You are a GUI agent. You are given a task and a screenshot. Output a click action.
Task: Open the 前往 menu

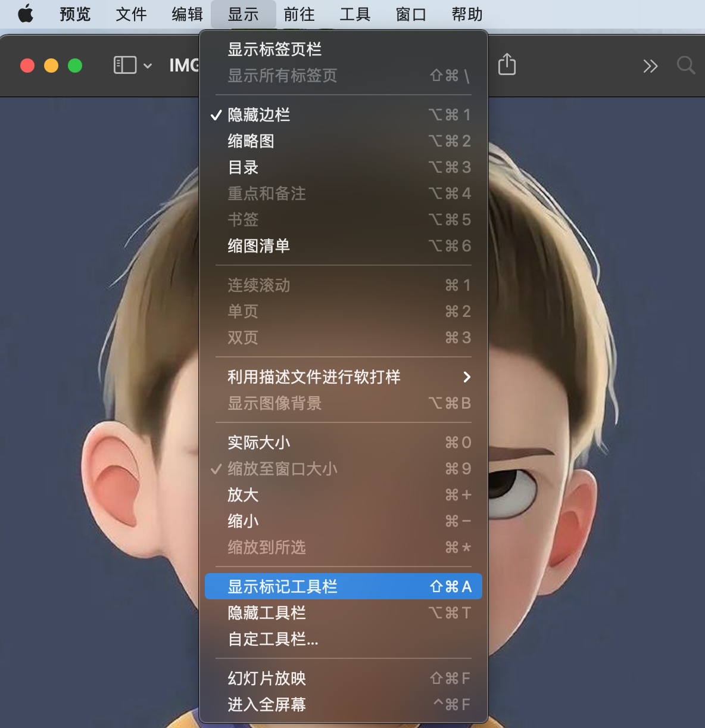coord(299,14)
